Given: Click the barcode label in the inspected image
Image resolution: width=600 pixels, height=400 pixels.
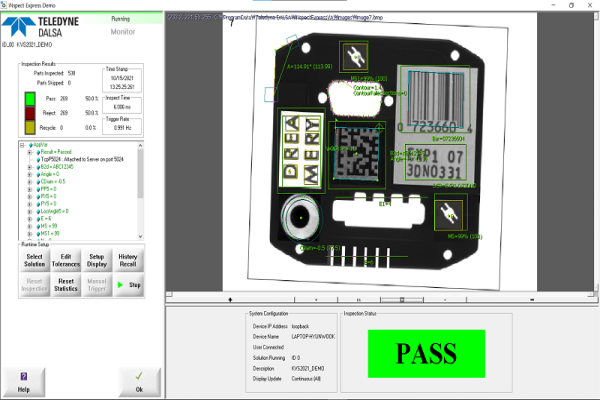Looking at the screenshot, I should (x=436, y=97).
